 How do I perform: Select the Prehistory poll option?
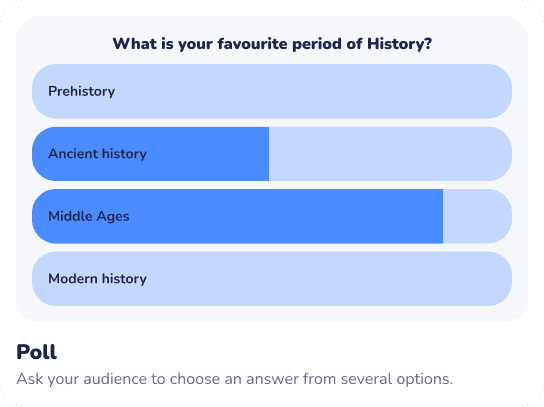click(272, 91)
